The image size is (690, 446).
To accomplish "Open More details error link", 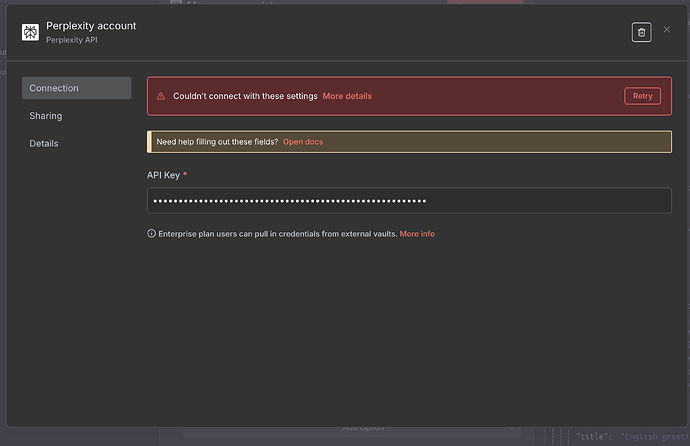I will [x=347, y=96].
